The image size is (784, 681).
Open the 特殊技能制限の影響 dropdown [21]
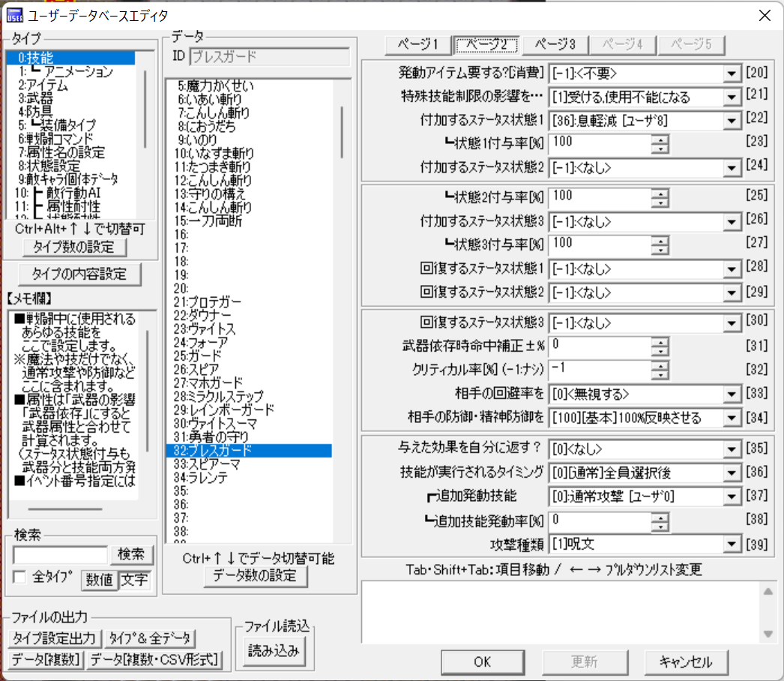[x=732, y=97]
